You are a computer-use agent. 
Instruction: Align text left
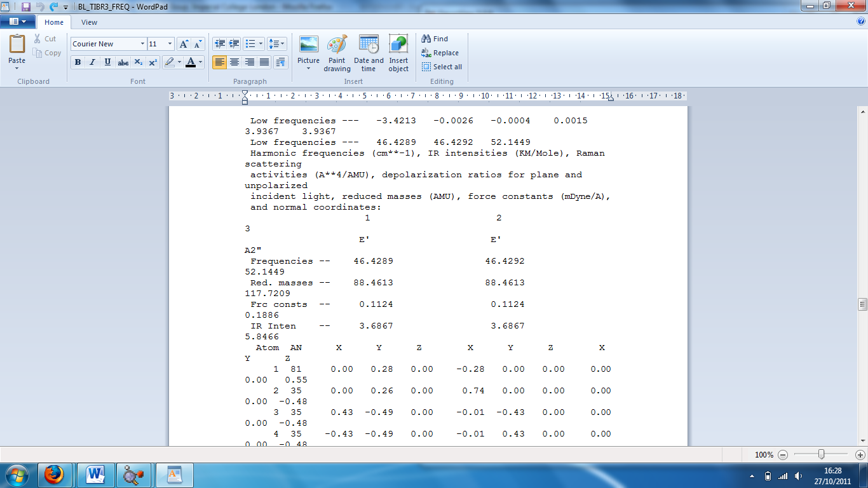(219, 62)
